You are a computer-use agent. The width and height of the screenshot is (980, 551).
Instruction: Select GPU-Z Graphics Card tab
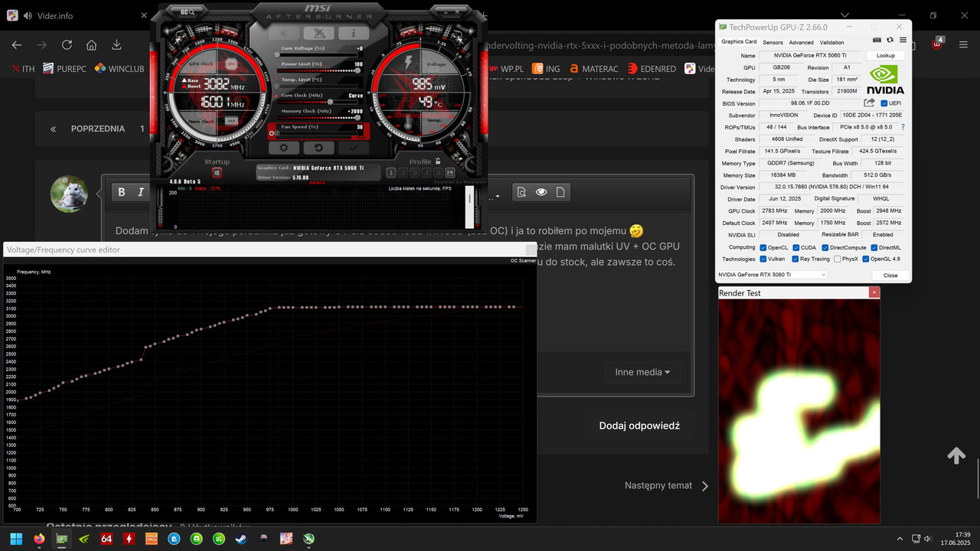point(739,42)
